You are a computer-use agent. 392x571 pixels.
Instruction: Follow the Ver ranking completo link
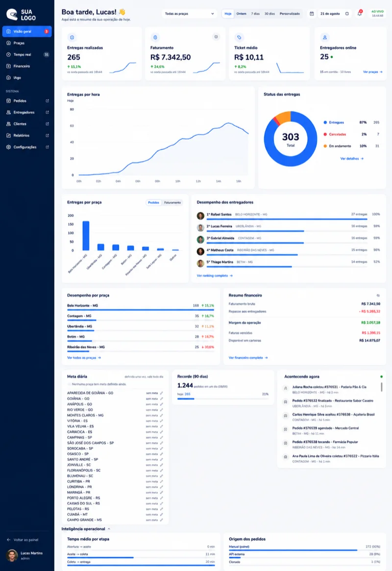215,275
